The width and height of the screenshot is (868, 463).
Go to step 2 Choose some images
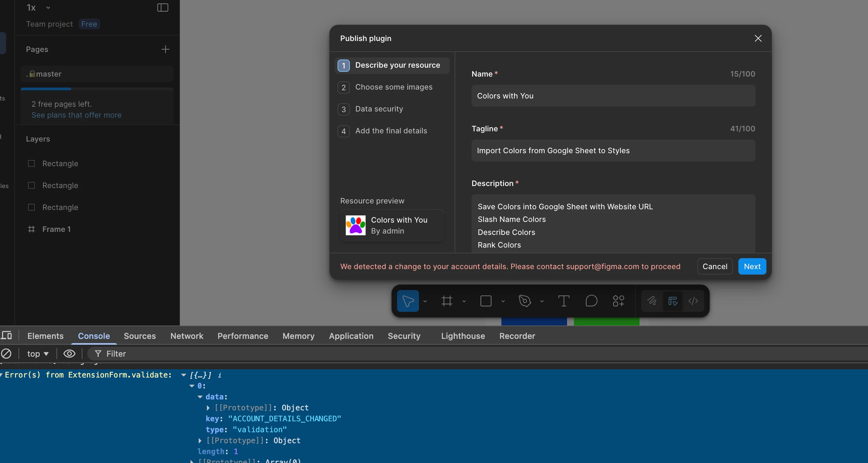click(393, 87)
